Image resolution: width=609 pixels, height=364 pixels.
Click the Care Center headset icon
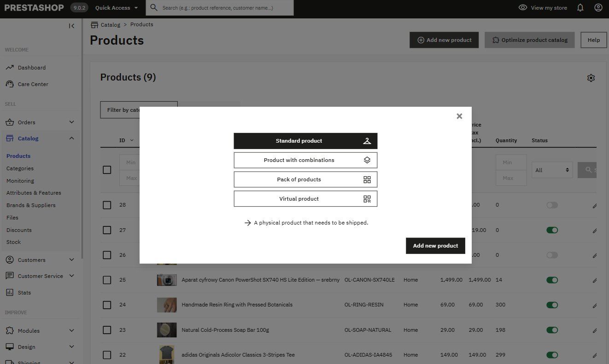(10, 84)
